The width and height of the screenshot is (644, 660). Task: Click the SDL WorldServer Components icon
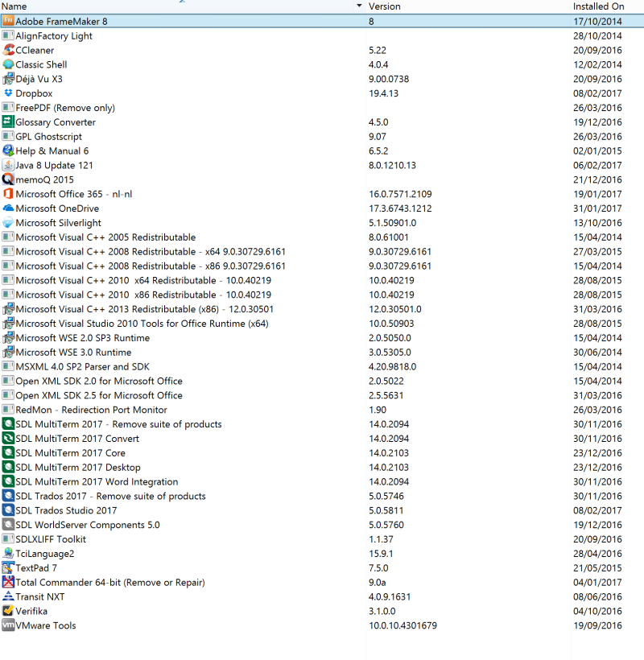(8, 525)
